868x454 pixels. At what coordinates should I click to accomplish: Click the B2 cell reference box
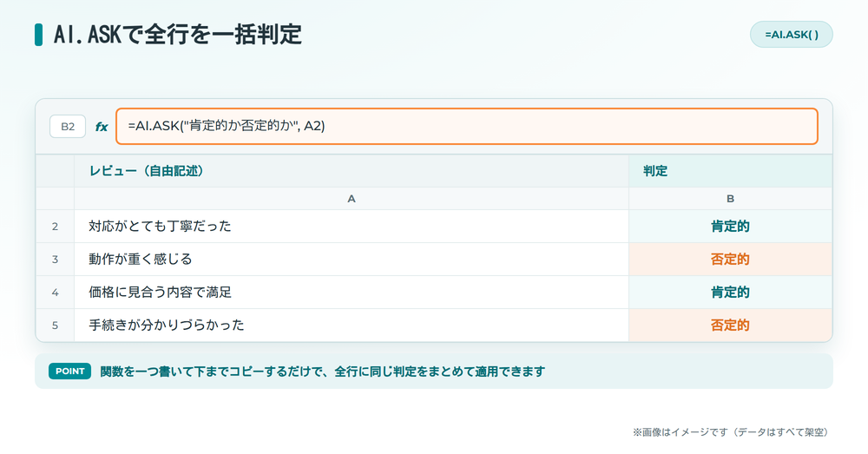(68, 126)
